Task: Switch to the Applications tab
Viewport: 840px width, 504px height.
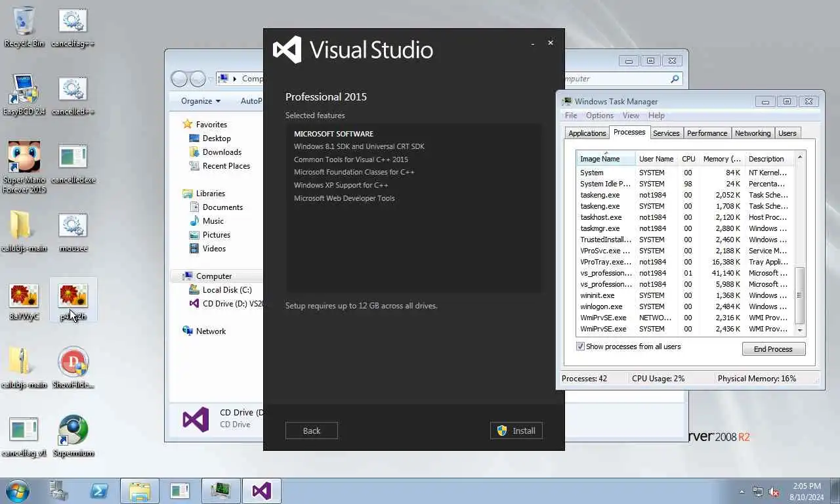Action: pyautogui.click(x=587, y=133)
